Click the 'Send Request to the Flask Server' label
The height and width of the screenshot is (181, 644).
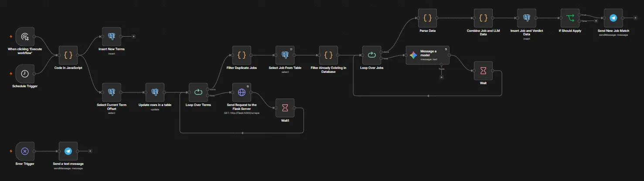[x=242, y=107]
